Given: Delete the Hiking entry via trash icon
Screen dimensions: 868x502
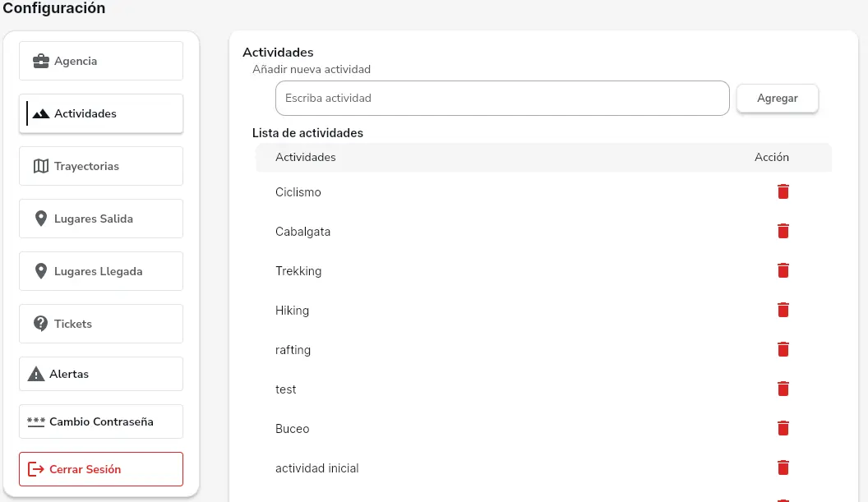Looking at the screenshot, I should tap(783, 309).
